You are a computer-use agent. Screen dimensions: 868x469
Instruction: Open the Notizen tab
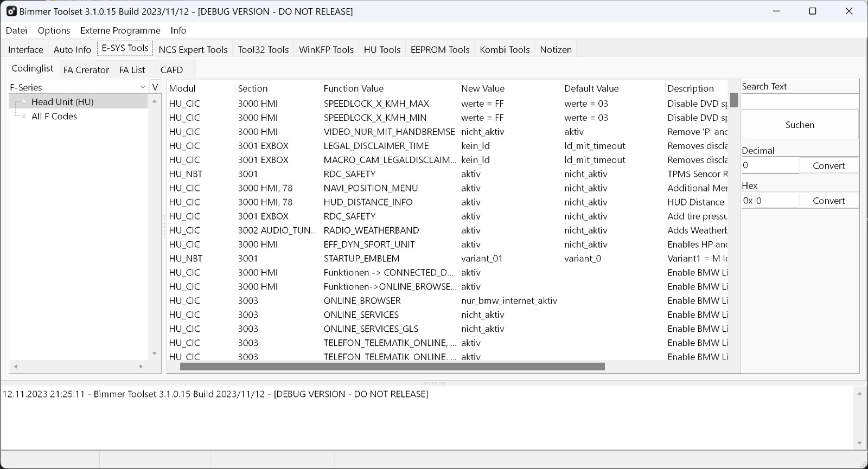(x=556, y=49)
